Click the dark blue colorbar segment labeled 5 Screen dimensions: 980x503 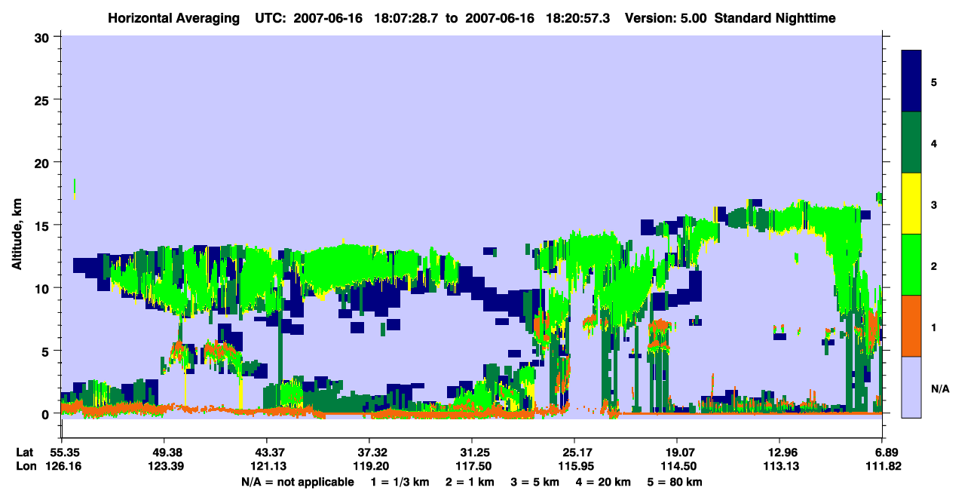(911, 81)
